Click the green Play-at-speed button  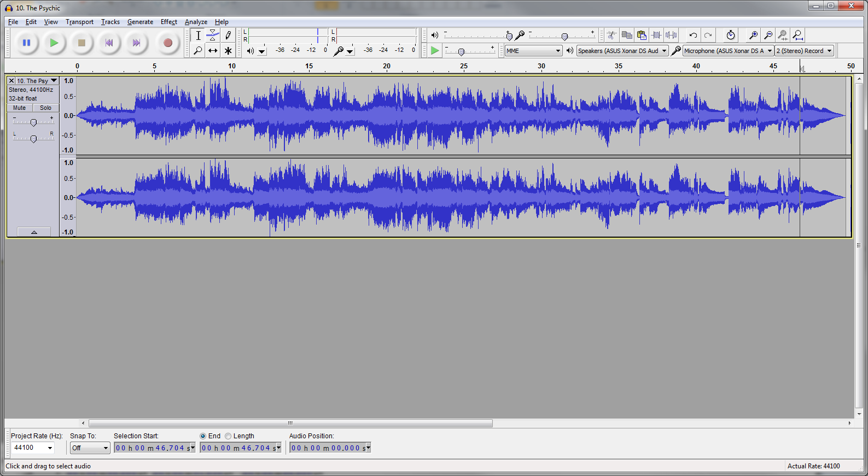(435, 50)
